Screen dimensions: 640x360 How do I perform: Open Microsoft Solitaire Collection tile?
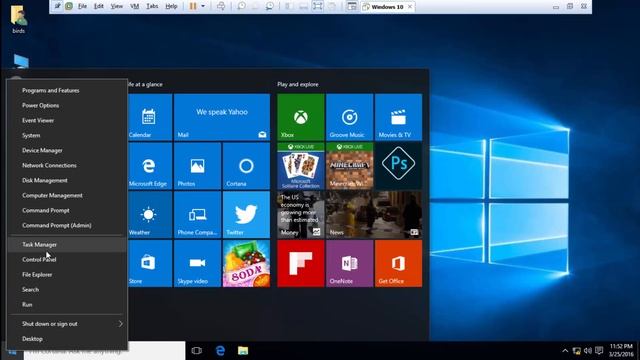tap(301, 166)
